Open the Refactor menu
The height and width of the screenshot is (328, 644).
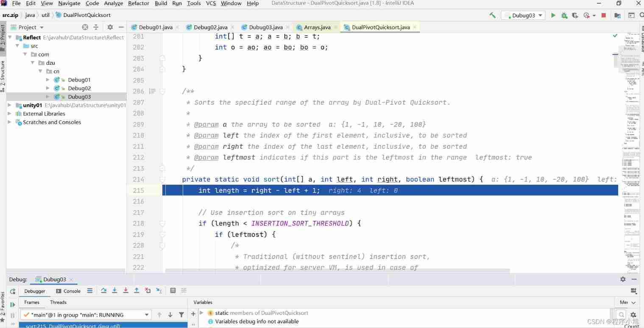139,3
